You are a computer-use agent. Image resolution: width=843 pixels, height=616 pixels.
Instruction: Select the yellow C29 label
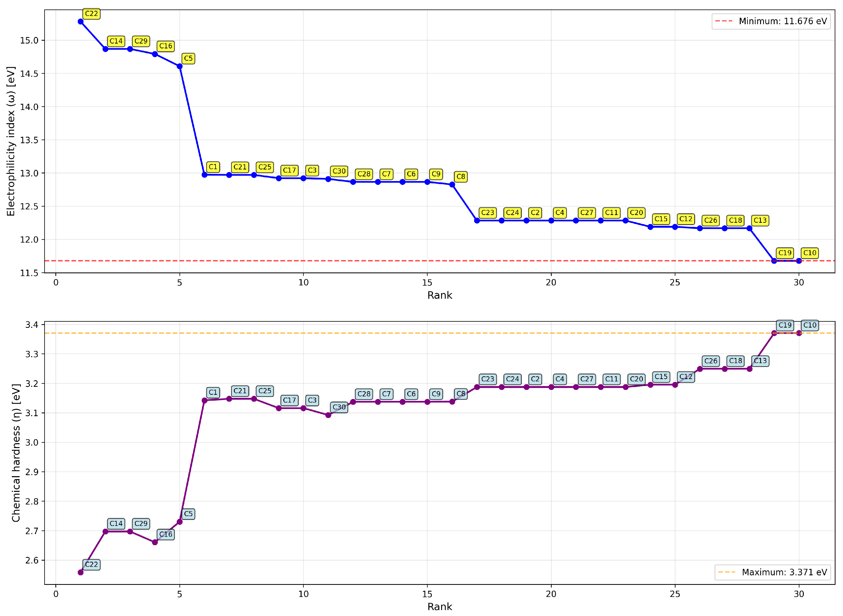click(141, 41)
